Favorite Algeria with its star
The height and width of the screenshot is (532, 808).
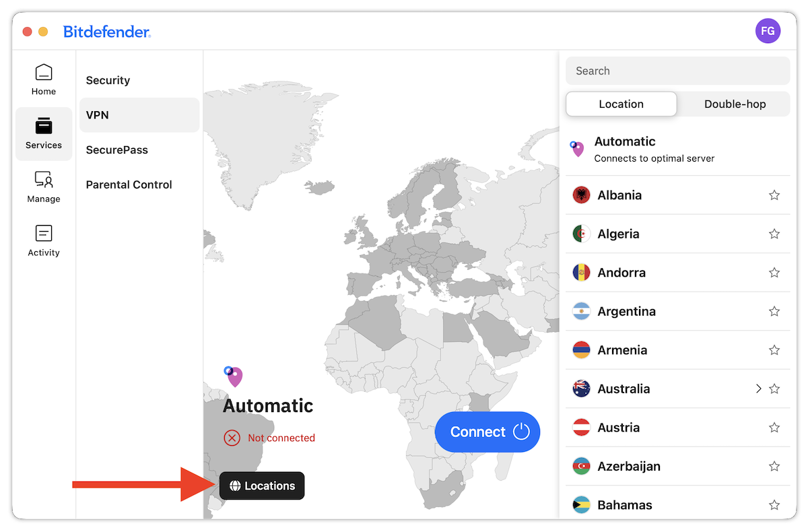tap(774, 234)
